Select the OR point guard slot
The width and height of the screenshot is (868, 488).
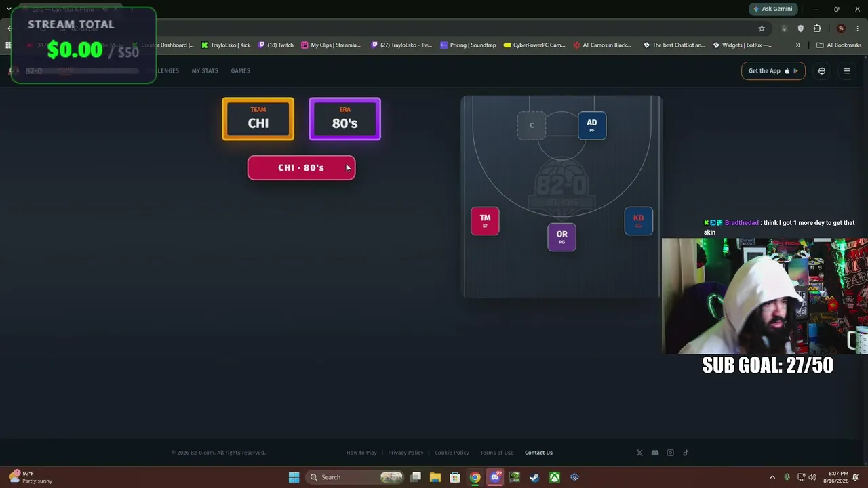[x=562, y=237]
